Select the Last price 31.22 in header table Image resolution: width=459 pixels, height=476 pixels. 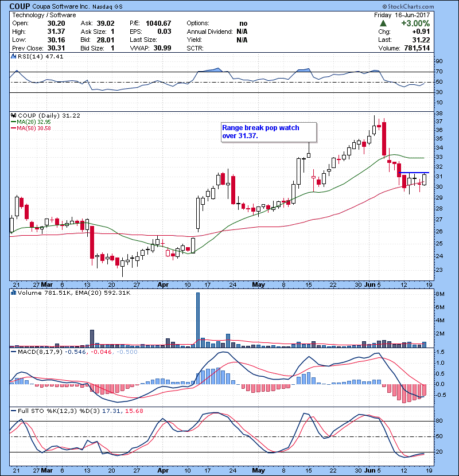pos(421,40)
